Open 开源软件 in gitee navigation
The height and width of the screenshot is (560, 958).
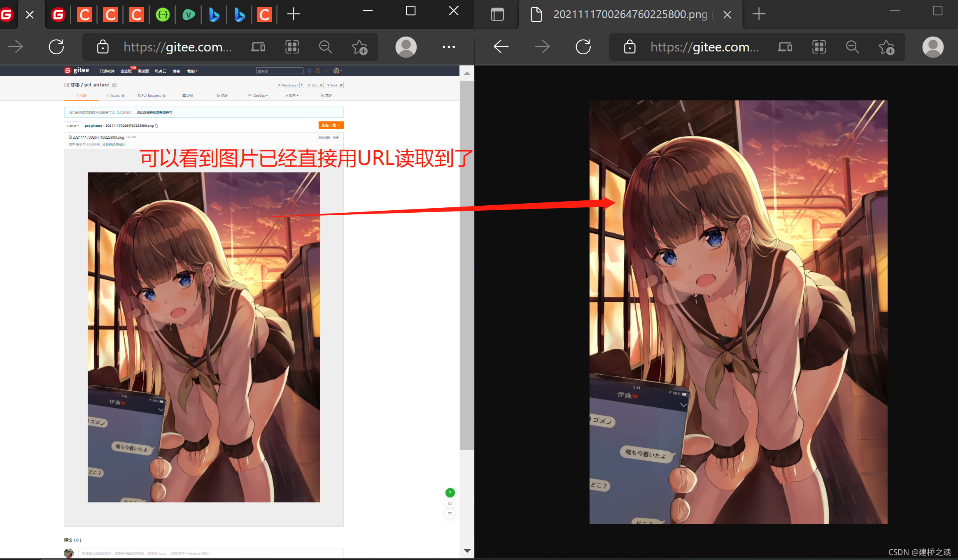coord(107,71)
